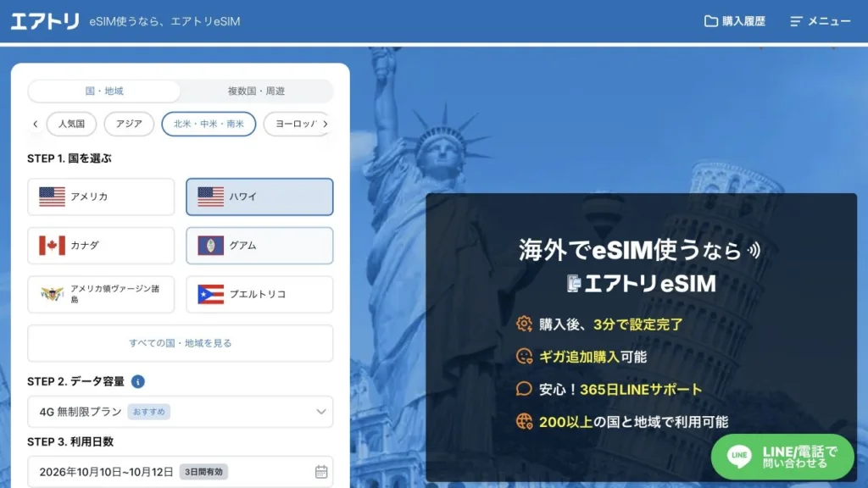
Task: Open すべての国・地域を見る list
Action: tap(181, 343)
